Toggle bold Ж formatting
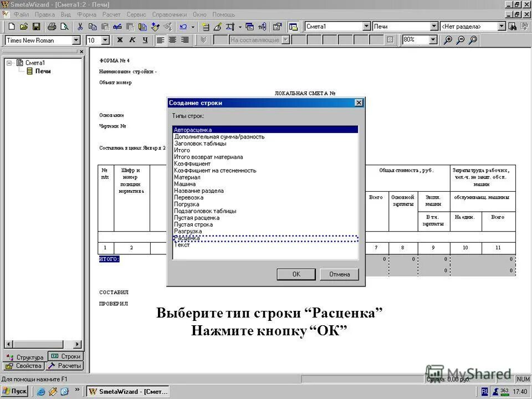532x399 pixels. click(120, 40)
